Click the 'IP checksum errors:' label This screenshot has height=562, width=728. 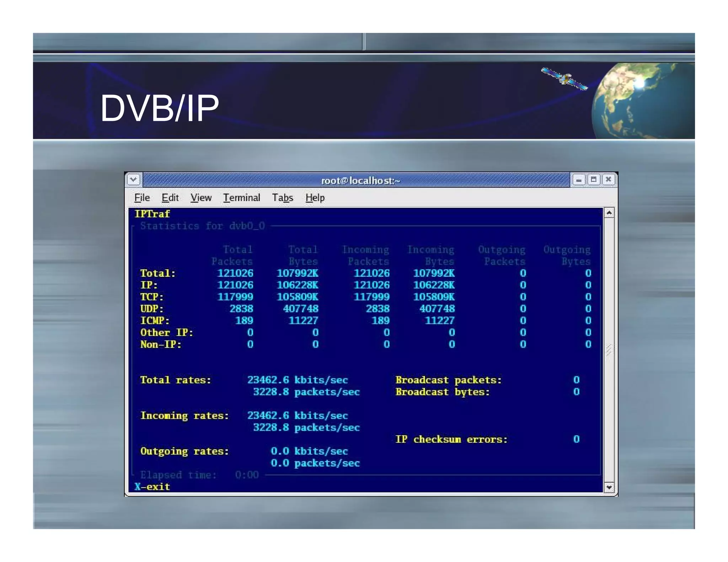pos(451,439)
